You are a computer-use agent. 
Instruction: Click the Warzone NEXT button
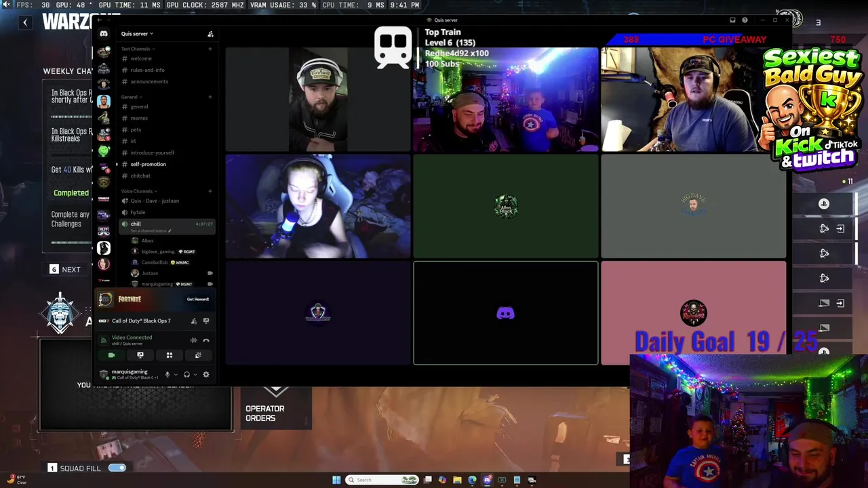coord(66,270)
